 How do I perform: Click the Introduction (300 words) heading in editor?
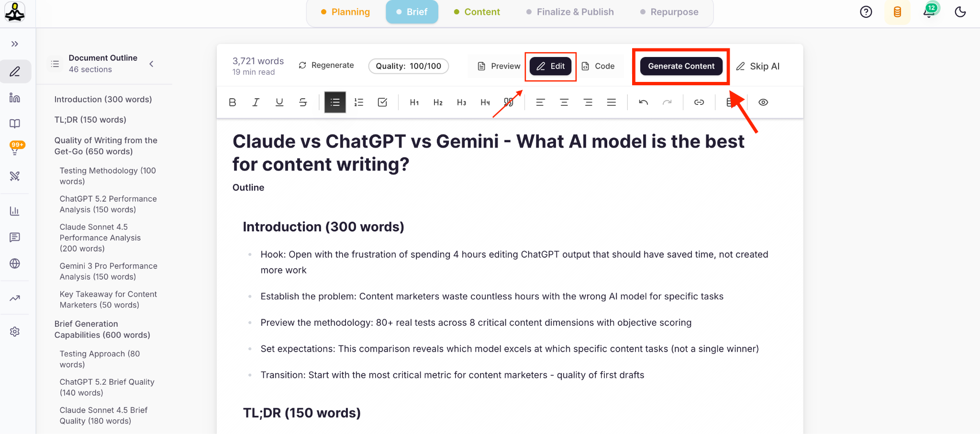[323, 227]
